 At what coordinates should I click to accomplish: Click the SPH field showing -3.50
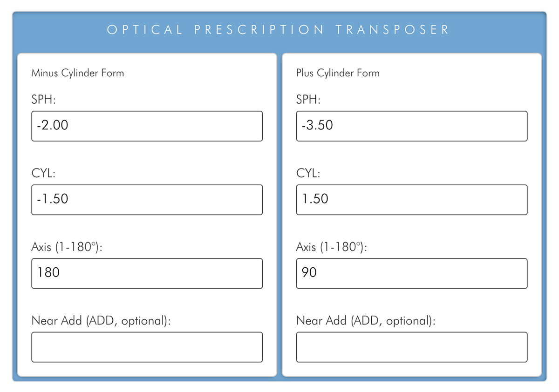(x=411, y=126)
